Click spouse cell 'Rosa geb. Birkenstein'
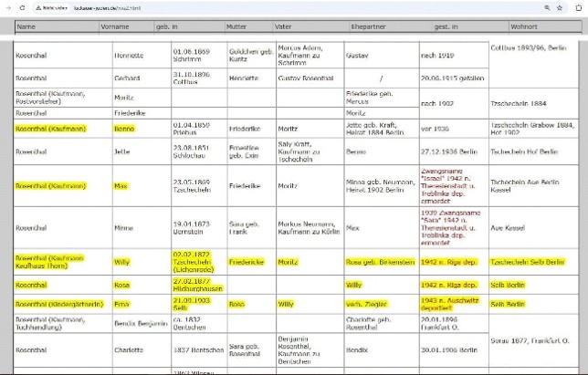 click(x=380, y=262)
